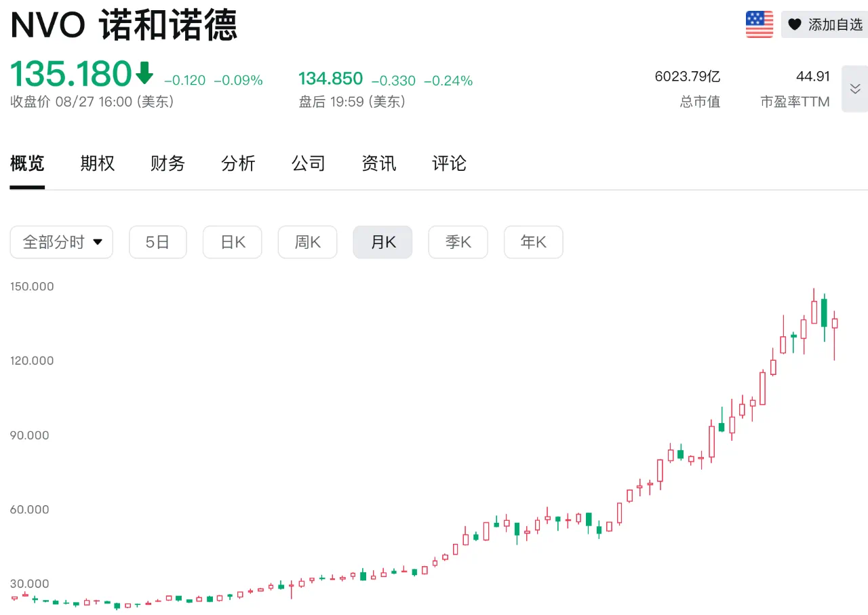
Task: Click the 收盘价 08/27 16:00 timestamp
Action: tap(92, 102)
